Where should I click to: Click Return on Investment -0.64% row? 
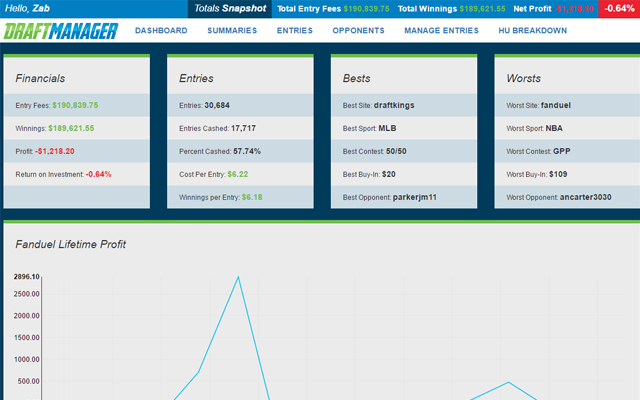point(77,174)
